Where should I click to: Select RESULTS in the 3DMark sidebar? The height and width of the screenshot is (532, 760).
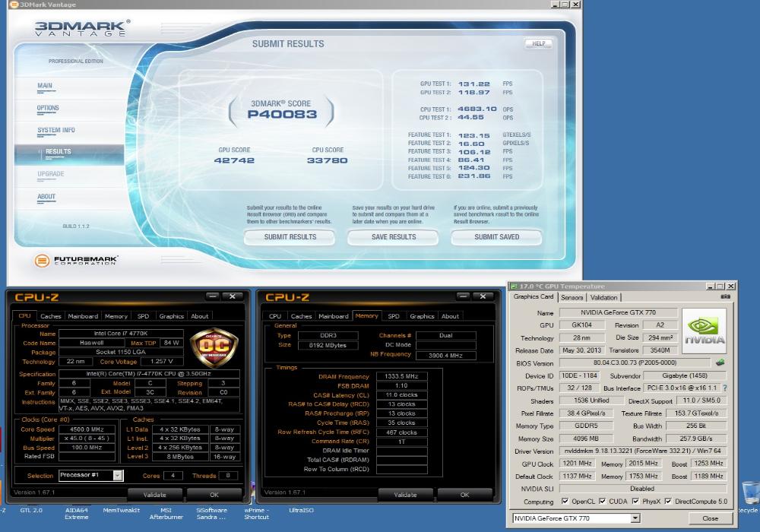(x=59, y=152)
